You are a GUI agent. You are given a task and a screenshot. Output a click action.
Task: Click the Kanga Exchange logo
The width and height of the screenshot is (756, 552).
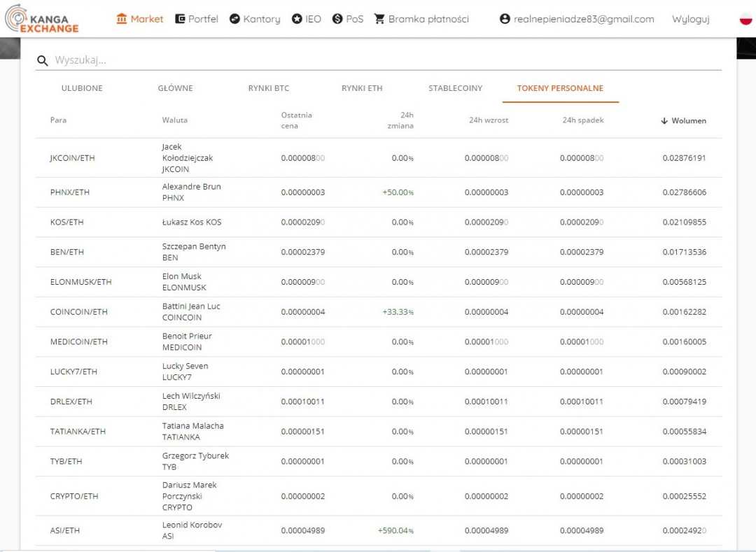pyautogui.click(x=41, y=19)
